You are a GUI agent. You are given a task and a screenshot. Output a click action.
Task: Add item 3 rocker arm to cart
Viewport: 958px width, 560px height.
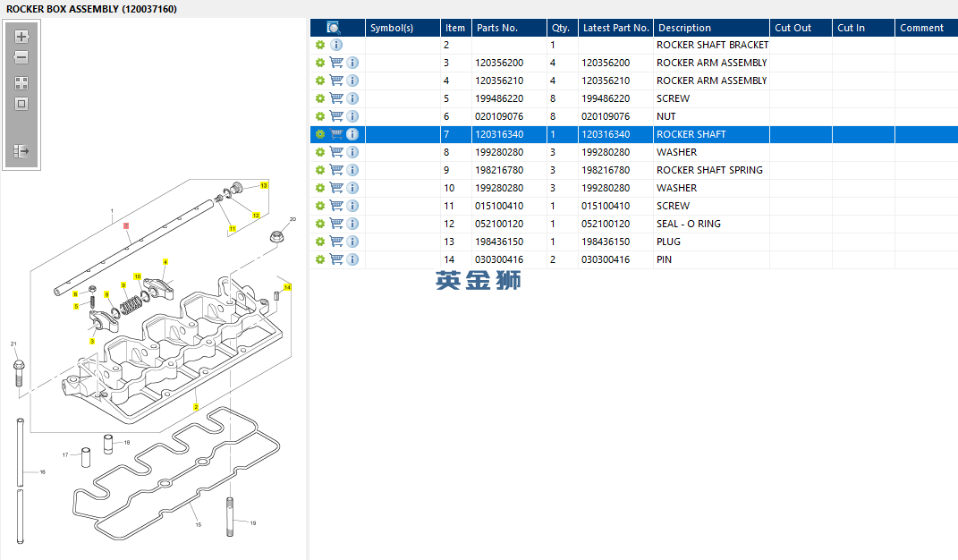tap(336, 63)
